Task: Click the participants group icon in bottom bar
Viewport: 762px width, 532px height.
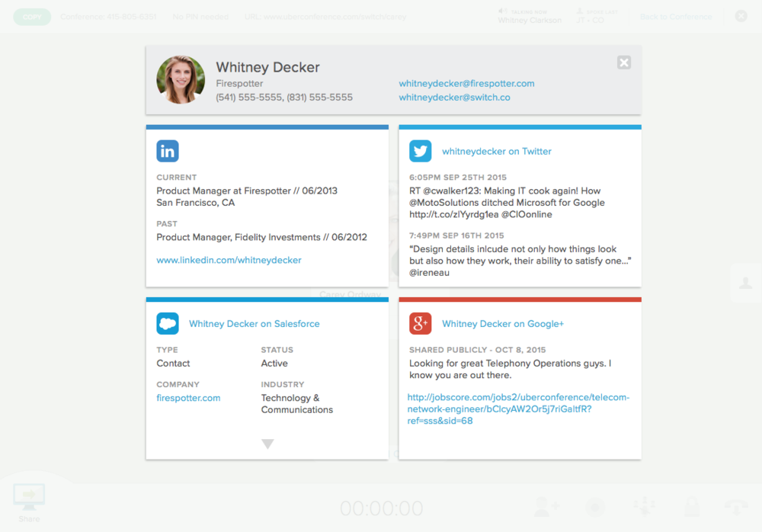Action: 645,506
